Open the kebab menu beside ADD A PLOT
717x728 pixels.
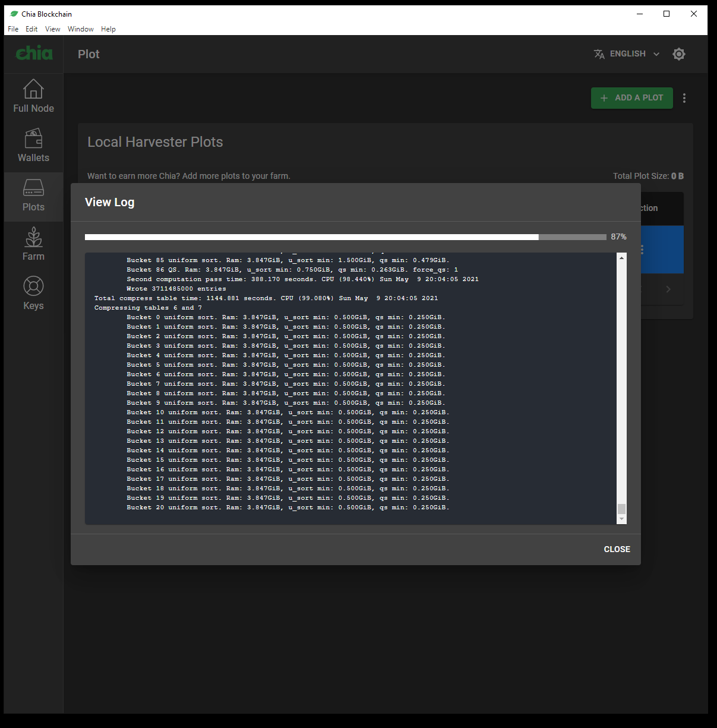pyautogui.click(x=684, y=97)
